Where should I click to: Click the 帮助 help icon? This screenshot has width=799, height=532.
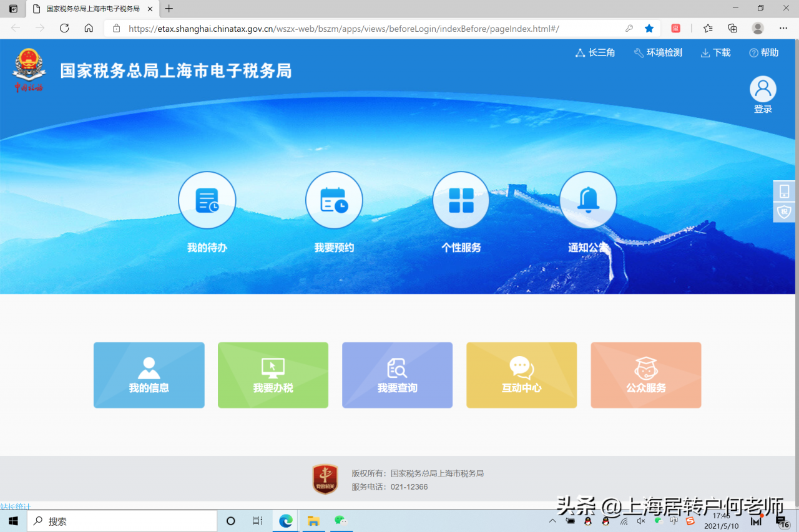pos(763,53)
